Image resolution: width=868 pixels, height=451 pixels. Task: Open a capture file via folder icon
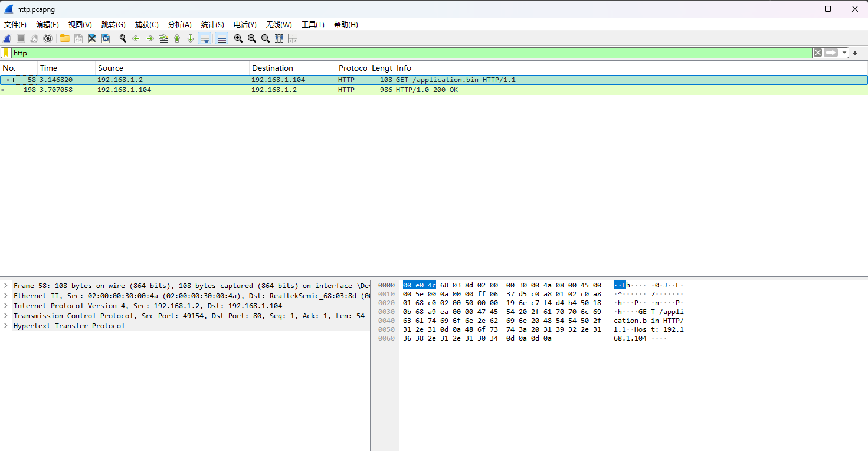tap(64, 38)
